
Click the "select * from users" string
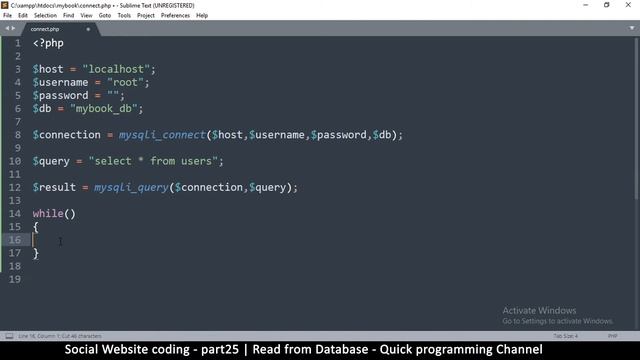[153, 161]
